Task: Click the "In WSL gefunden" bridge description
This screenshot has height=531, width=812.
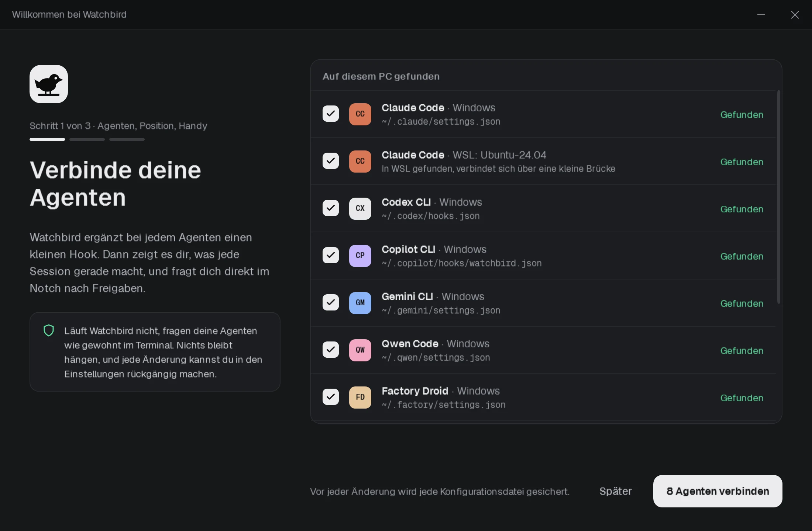Action: [x=498, y=169]
